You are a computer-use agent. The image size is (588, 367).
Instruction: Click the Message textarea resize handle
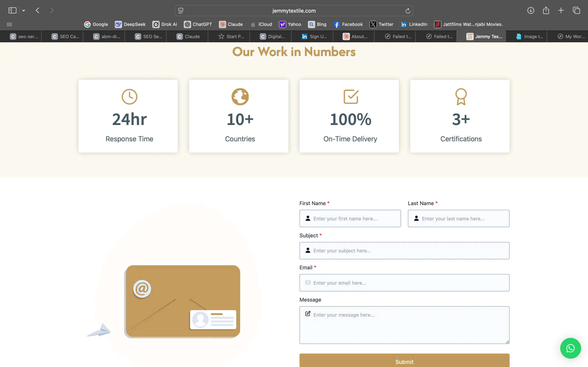point(507,342)
